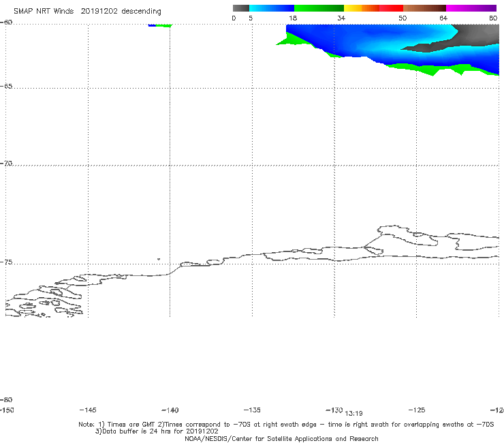Click the date '20191202' in the title

[x=99, y=12]
